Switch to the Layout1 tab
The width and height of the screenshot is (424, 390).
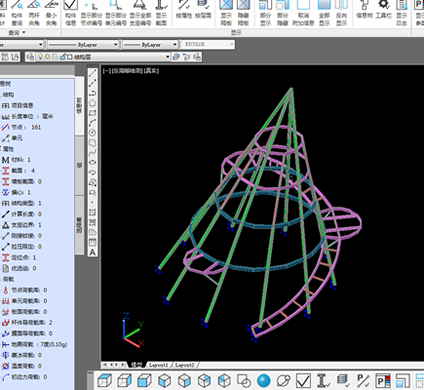158,365
